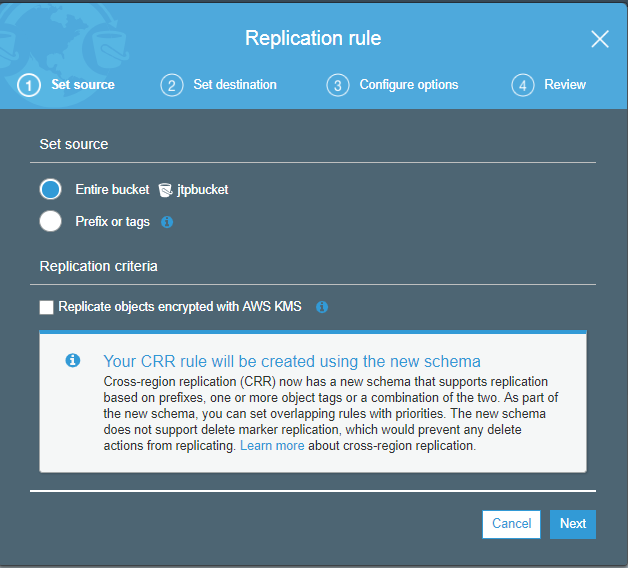The width and height of the screenshot is (628, 568).
Task: Click the jtpbucket bucket name
Action: [x=203, y=189]
